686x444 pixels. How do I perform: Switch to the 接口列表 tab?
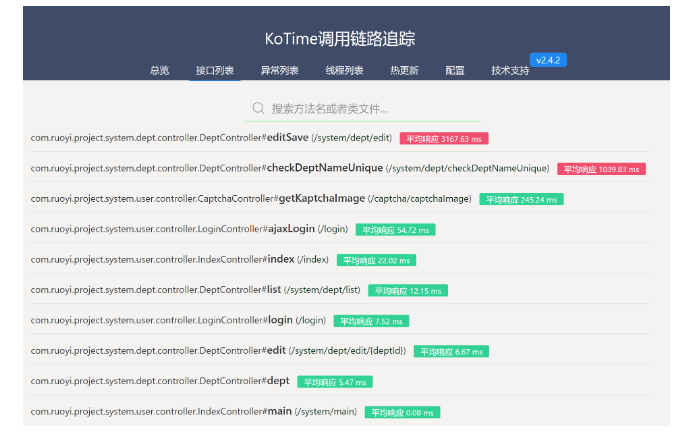pyautogui.click(x=215, y=71)
